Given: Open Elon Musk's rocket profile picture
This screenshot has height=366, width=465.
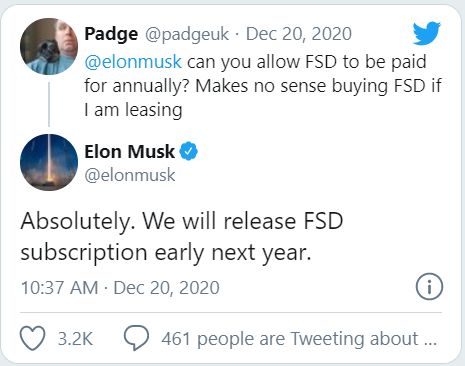Looking at the screenshot, I should tap(49, 162).
